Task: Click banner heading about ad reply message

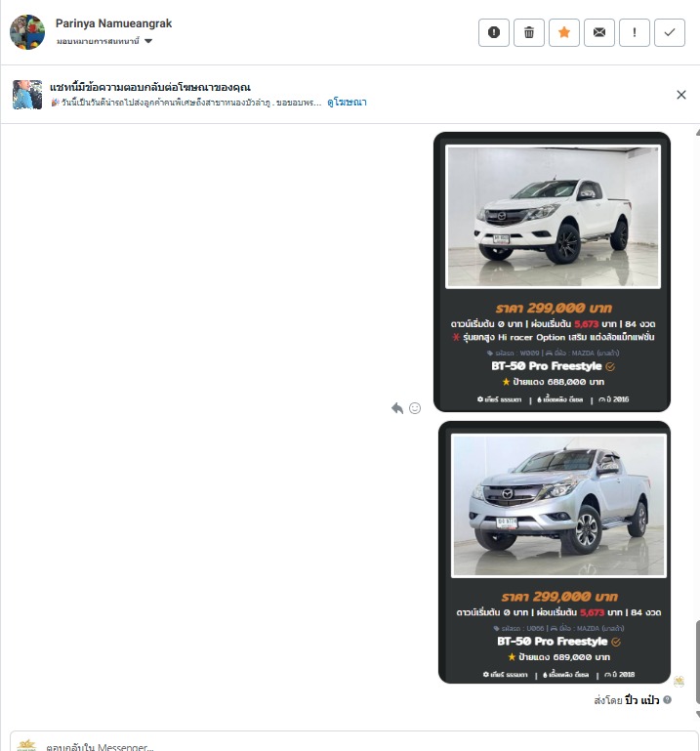Action: click(x=150, y=87)
